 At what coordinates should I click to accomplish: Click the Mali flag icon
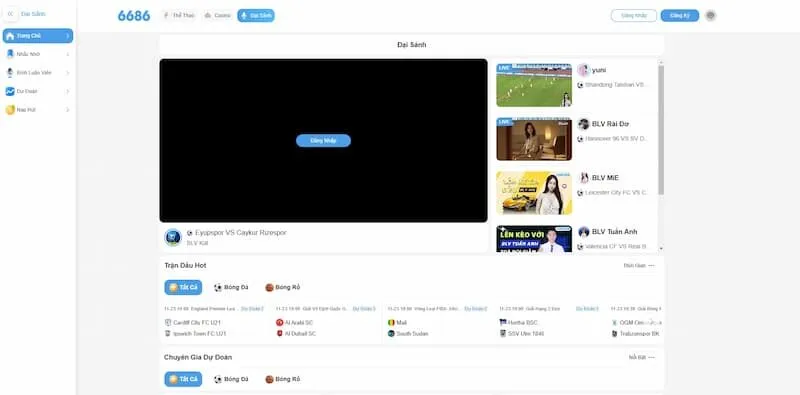[x=391, y=323]
